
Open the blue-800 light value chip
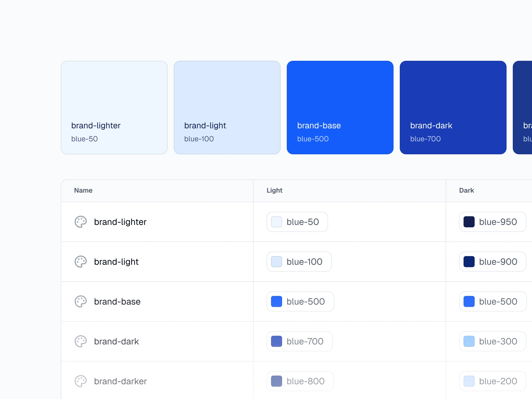click(x=300, y=381)
